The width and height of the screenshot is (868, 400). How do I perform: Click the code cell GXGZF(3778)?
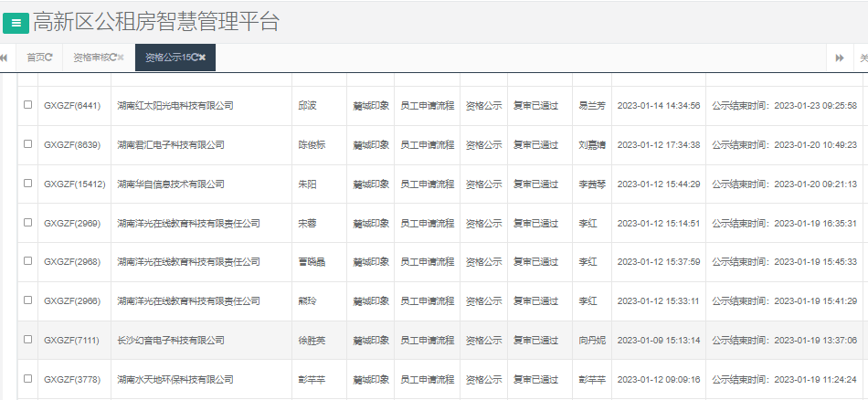[72, 380]
